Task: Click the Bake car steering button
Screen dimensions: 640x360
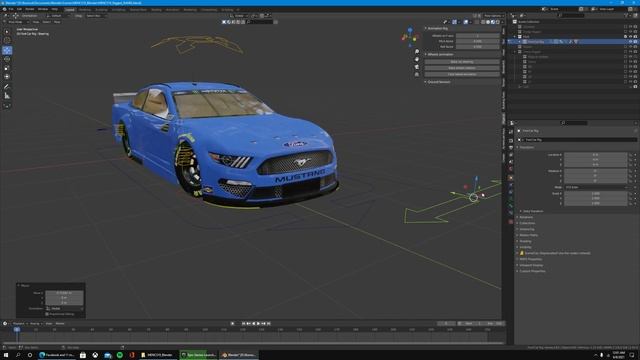Action: coord(462,62)
